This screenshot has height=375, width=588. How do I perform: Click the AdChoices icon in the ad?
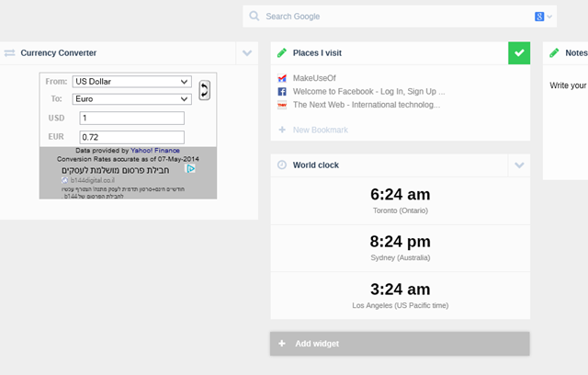click(x=190, y=169)
